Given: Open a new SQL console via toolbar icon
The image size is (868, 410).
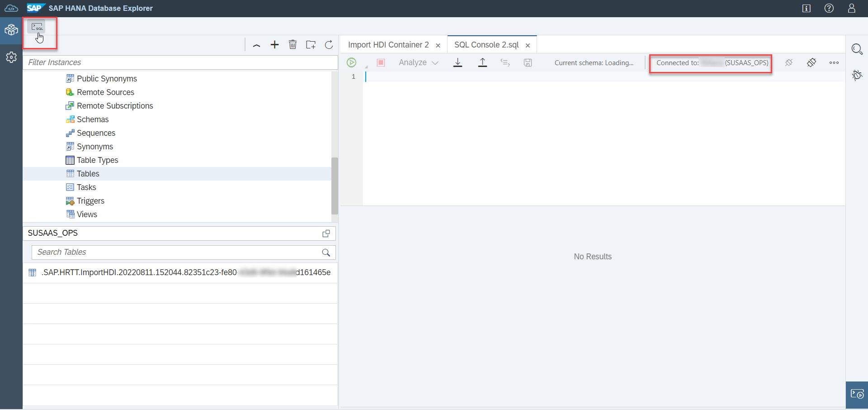Looking at the screenshot, I should point(37,27).
